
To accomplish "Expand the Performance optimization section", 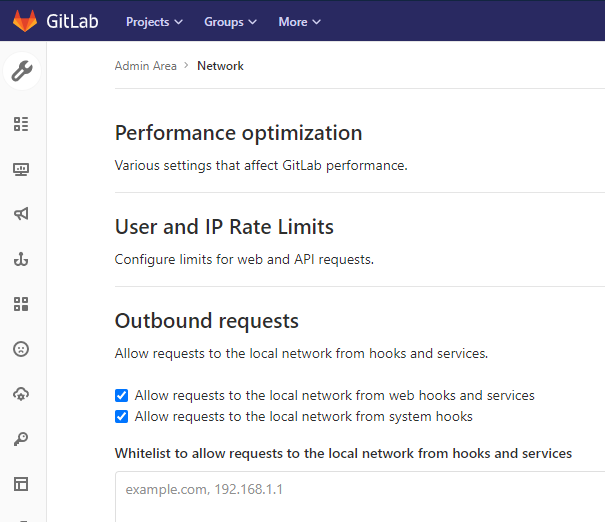I will (x=238, y=133).
